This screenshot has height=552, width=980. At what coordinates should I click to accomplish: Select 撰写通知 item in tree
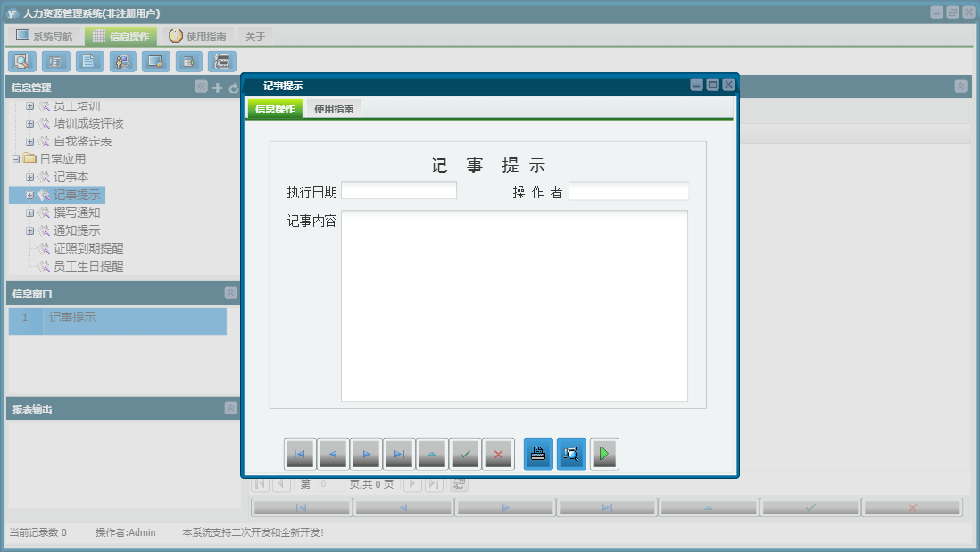(77, 213)
